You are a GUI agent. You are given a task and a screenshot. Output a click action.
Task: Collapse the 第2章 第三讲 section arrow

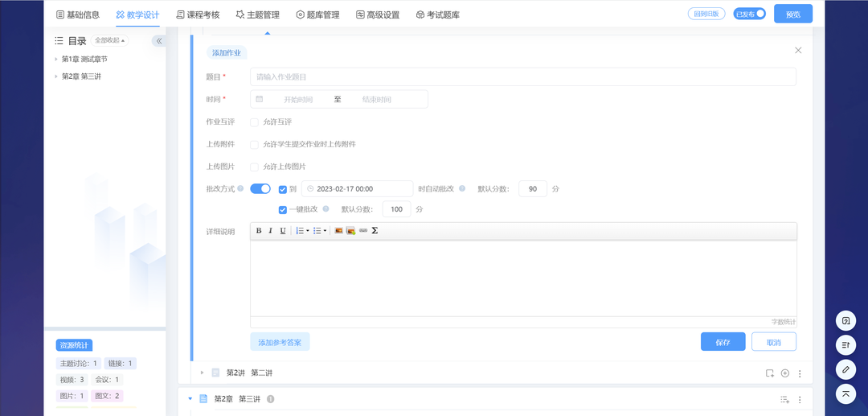tap(190, 399)
